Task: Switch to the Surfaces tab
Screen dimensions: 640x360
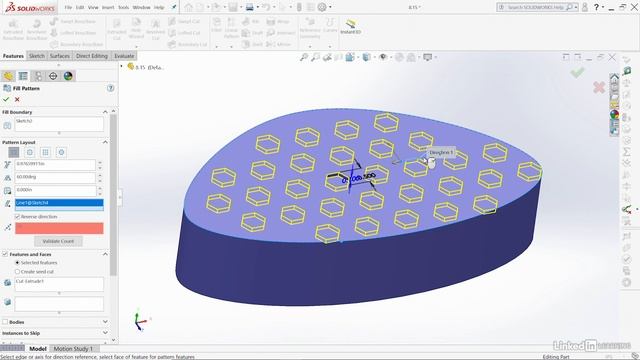Action: click(x=60, y=56)
